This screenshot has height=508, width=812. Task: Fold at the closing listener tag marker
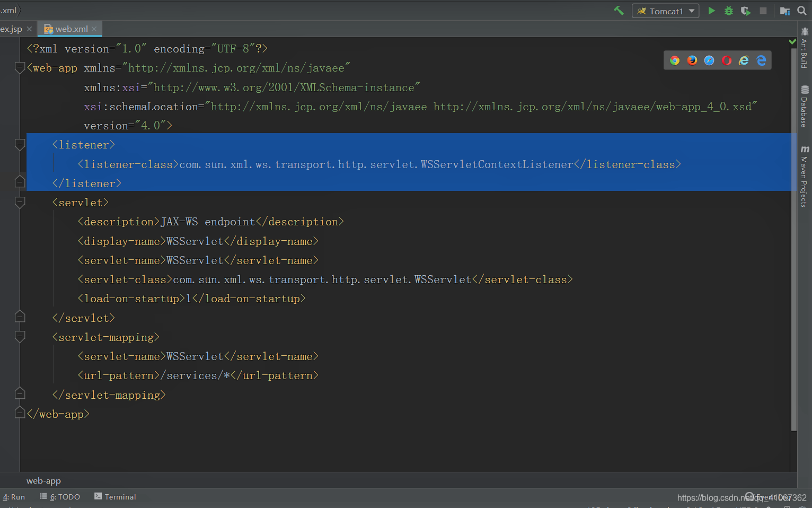tap(20, 182)
